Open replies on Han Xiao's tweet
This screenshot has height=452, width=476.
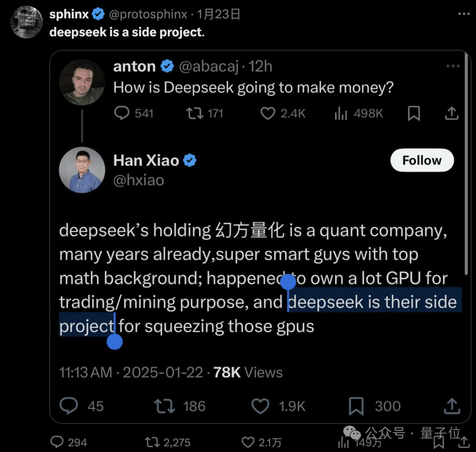pos(68,406)
